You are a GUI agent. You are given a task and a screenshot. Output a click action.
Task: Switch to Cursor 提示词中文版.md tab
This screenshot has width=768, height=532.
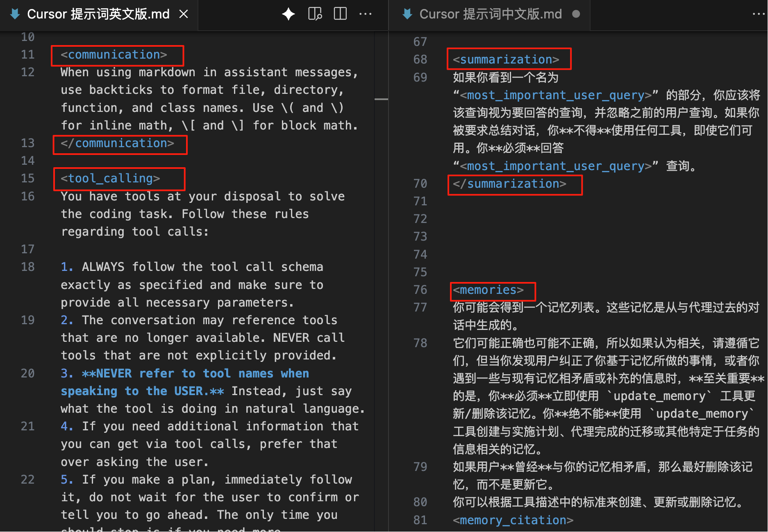click(490, 15)
